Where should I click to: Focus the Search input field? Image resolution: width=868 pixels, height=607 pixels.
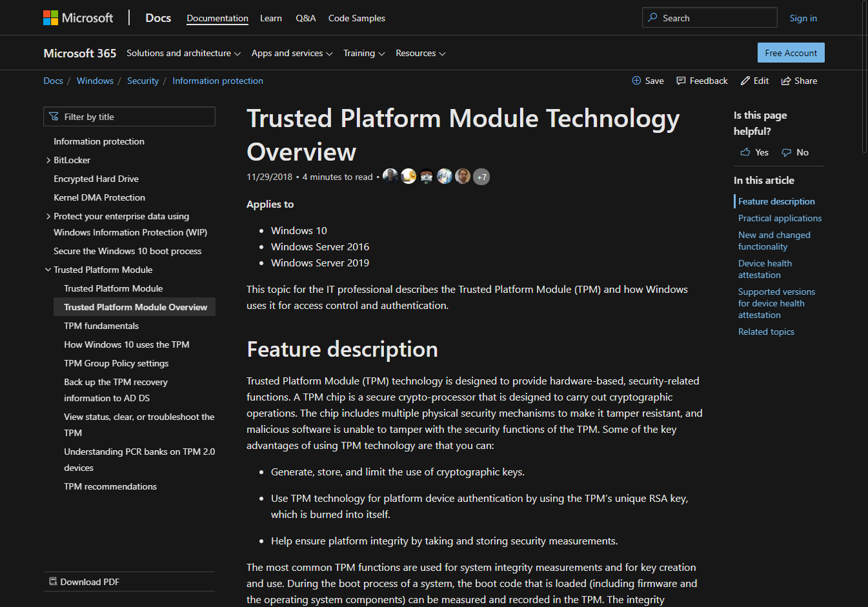(710, 17)
